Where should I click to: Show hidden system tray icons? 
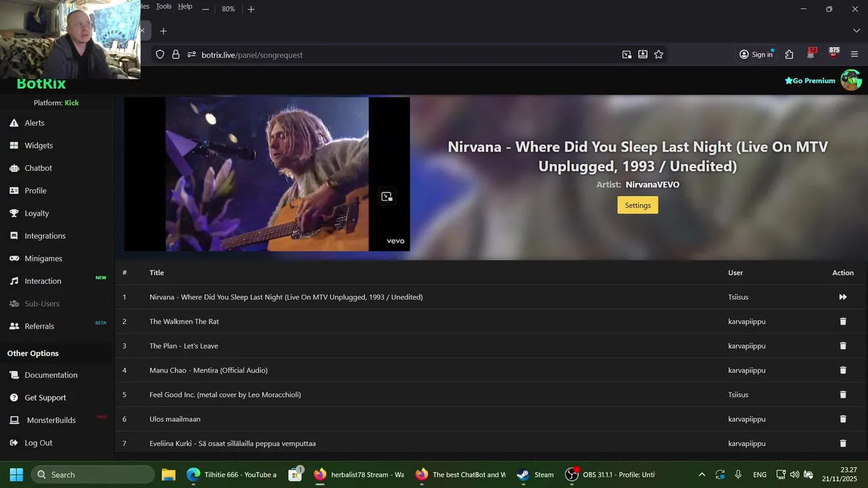(x=702, y=474)
